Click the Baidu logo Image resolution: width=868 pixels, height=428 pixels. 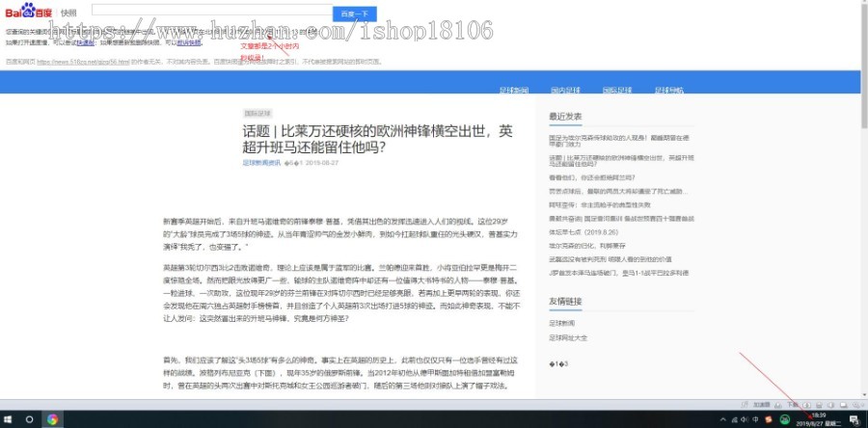[x=28, y=11]
